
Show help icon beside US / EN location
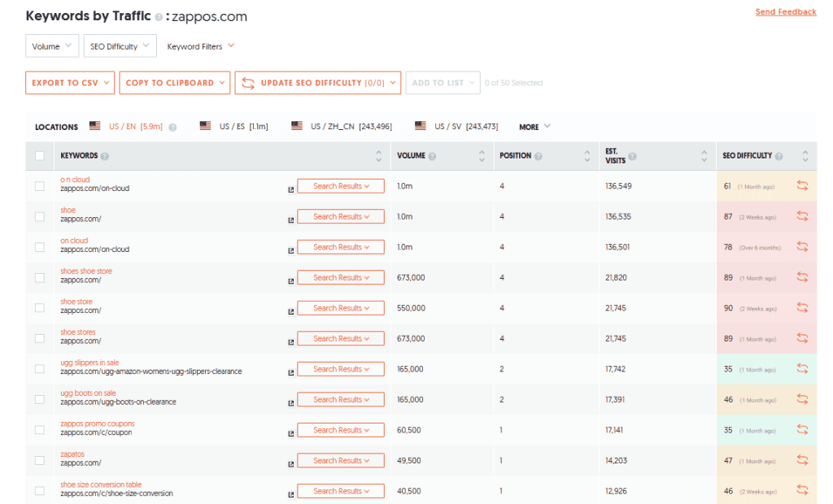pyautogui.click(x=172, y=127)
